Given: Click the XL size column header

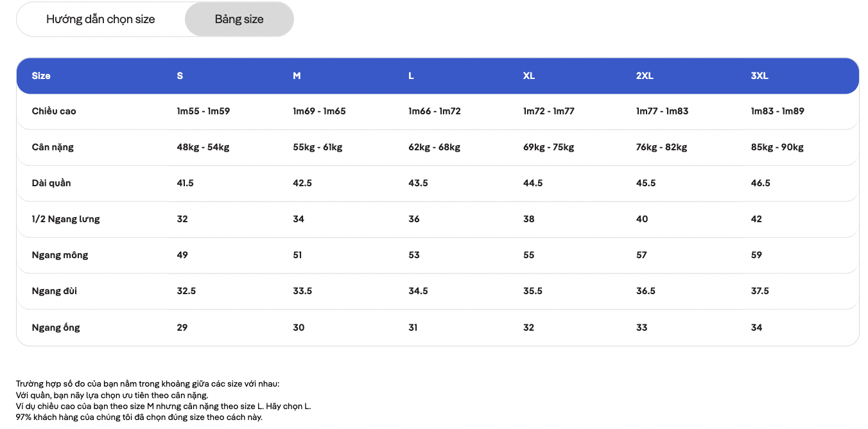Looking at the screenshot, I should pos(529,76).
